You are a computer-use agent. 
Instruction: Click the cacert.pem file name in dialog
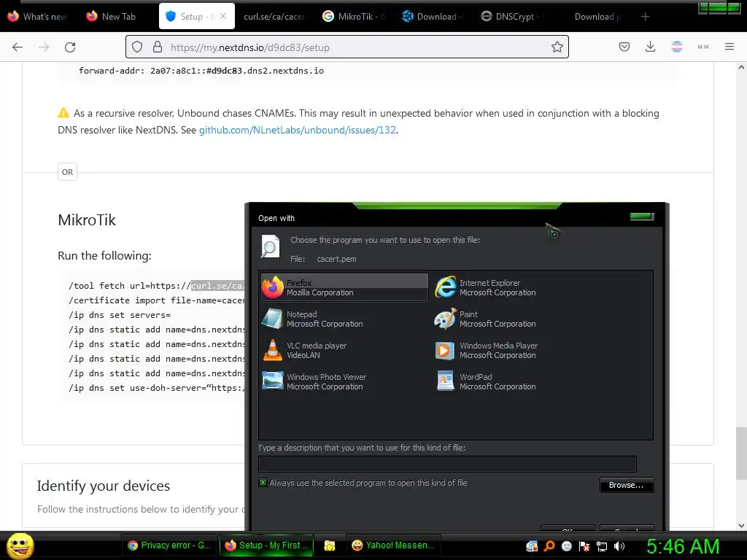(336, 259)
